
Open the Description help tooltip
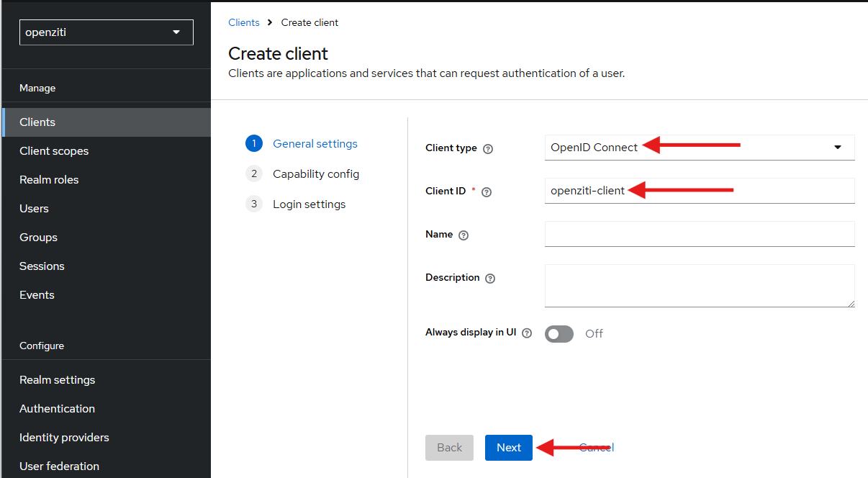coord(490,278)
